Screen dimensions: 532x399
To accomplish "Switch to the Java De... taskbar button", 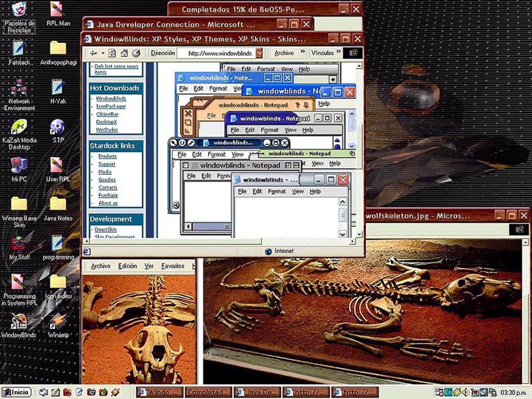I will 256,392.
